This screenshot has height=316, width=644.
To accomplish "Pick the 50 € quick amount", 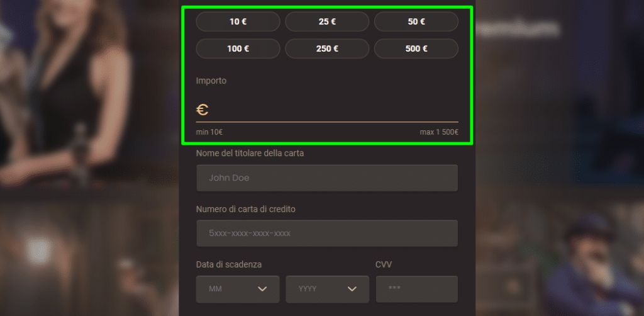I will pos(416,22).
